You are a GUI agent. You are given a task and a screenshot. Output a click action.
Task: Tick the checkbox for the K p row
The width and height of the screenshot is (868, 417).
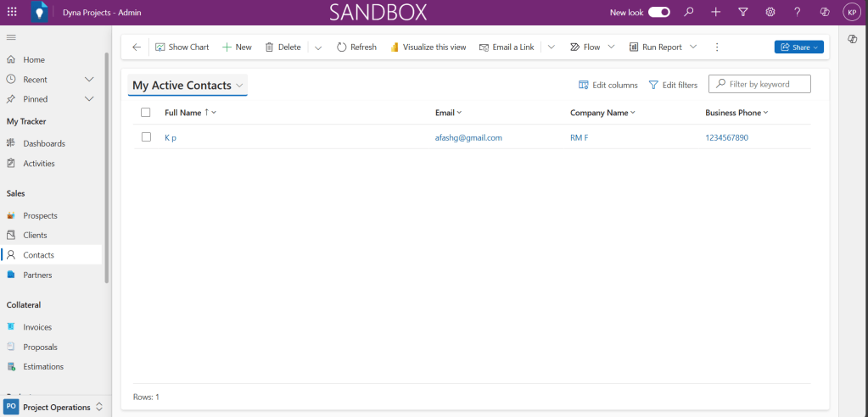tap(146, 137)
